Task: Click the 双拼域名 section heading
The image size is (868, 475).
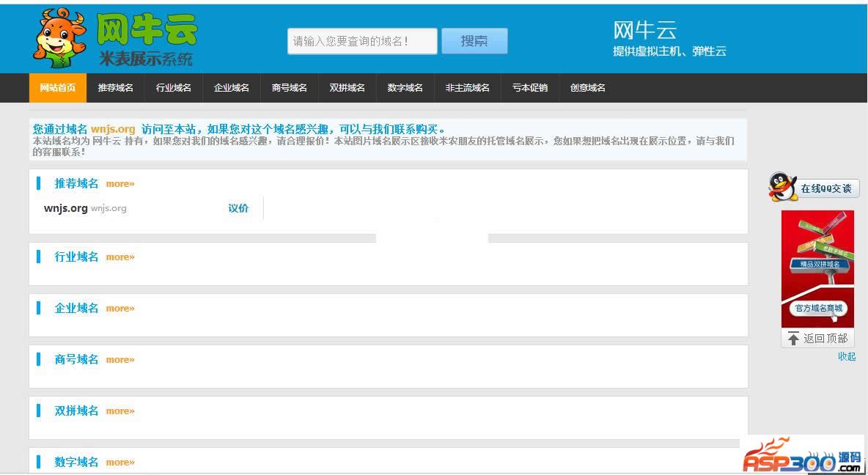Action: [76, 410]
